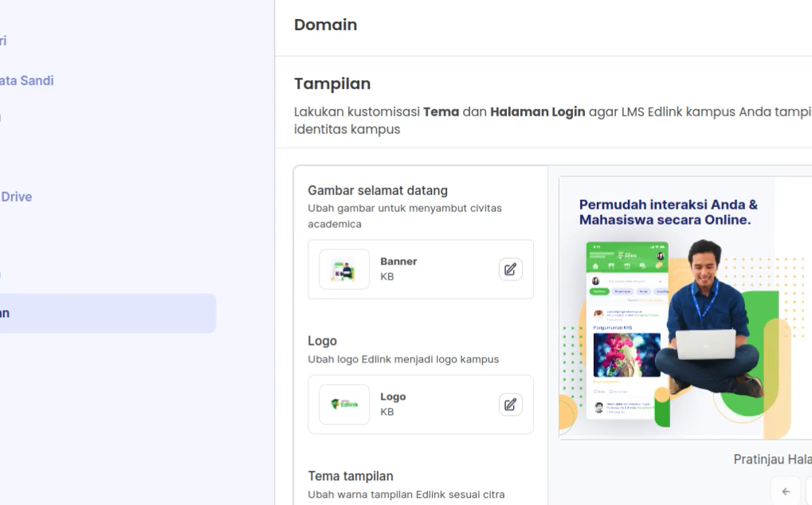The image size is (812, 505).
Task: Expand the Tampilan settings section
Action: click(332, 84)
